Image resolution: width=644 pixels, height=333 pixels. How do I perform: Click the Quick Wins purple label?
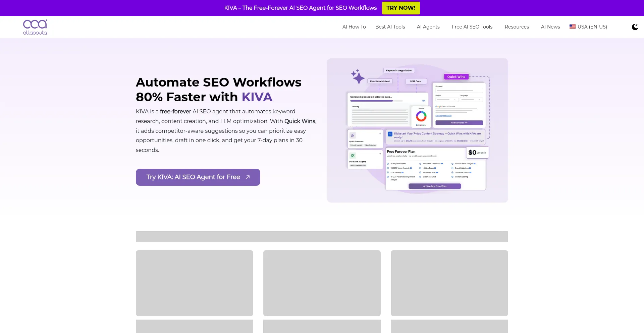click(456, 77)
